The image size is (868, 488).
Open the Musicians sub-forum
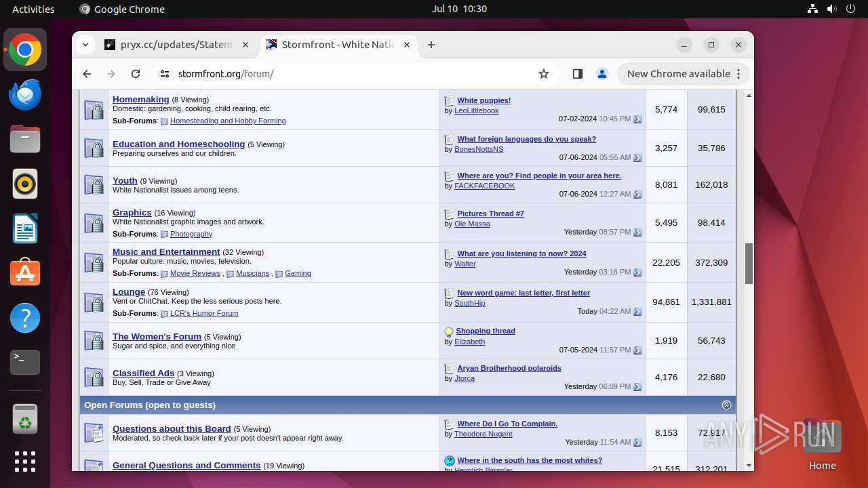[x=252, y=273]
